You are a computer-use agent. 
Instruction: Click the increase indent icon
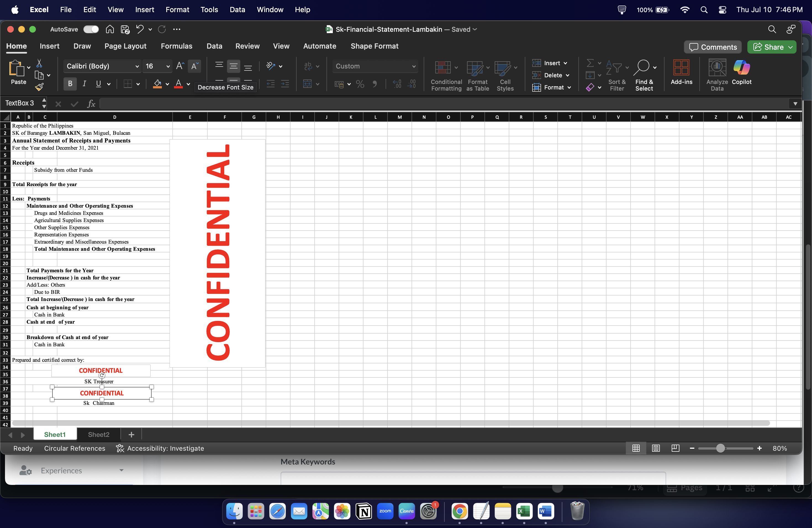pyautogui.click(x=285, y=84)
